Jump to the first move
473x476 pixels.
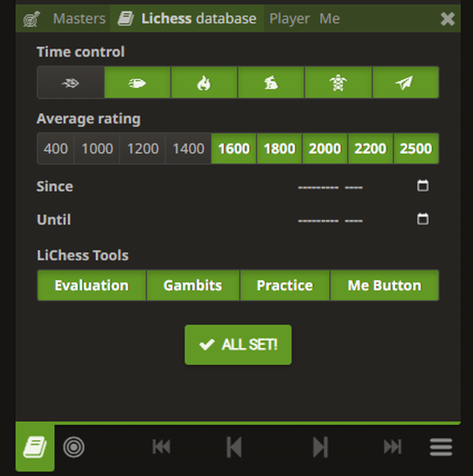[161, 448]
